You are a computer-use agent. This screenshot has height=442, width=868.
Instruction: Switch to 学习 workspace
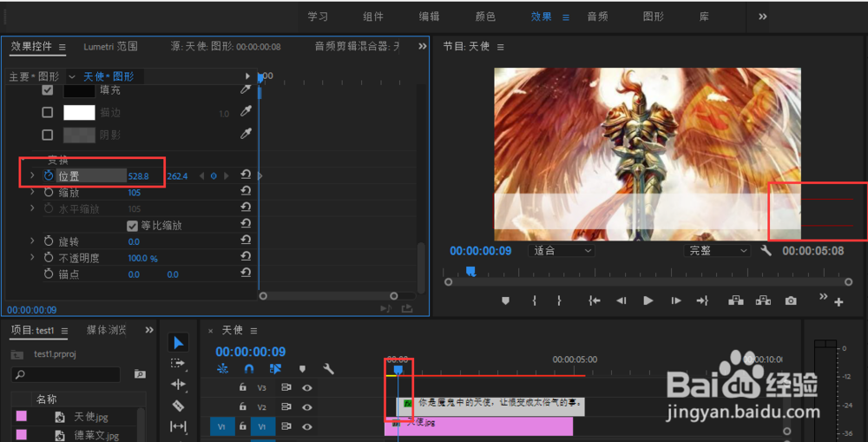pos(318,16)
